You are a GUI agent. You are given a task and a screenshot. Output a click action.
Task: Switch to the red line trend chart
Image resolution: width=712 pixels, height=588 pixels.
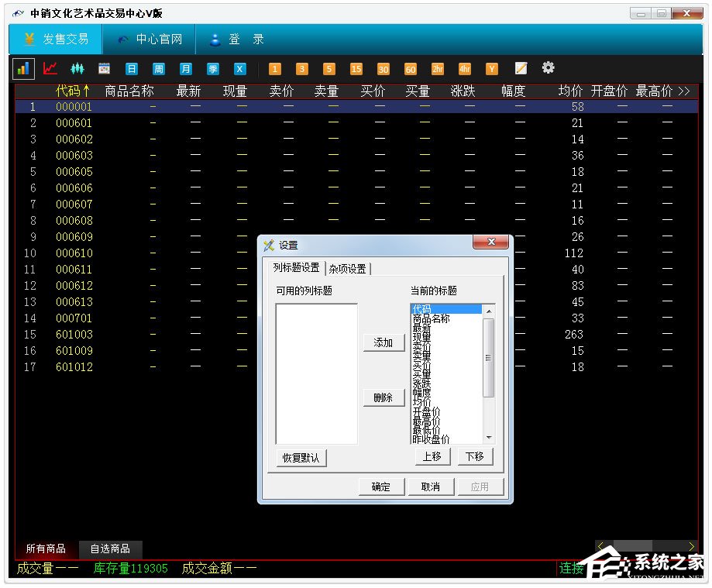[50, 69]
